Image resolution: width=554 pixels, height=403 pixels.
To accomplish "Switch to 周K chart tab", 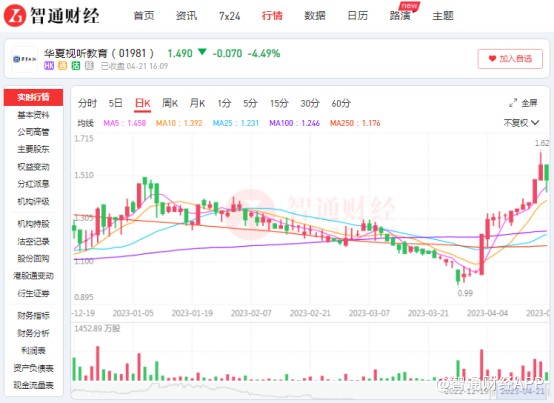I will 170,103.
